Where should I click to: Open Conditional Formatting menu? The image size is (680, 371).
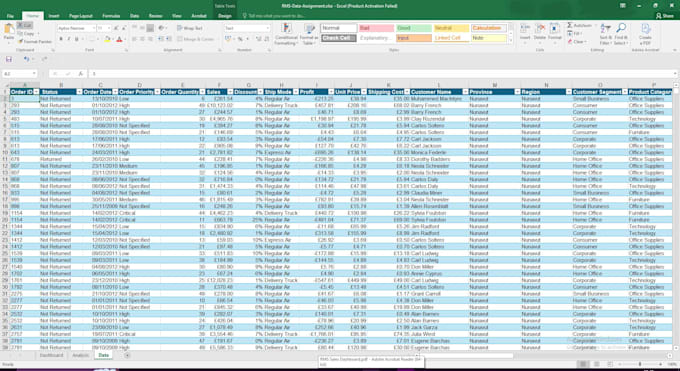pos(286,34)
